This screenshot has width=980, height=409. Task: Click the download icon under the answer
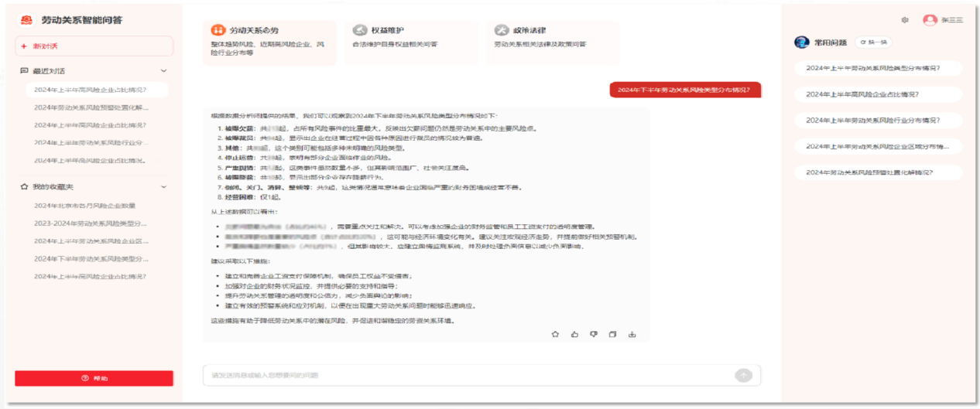[x=632, y=334]
